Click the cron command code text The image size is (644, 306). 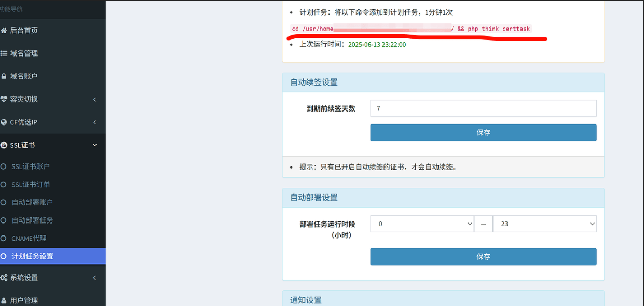410,29
